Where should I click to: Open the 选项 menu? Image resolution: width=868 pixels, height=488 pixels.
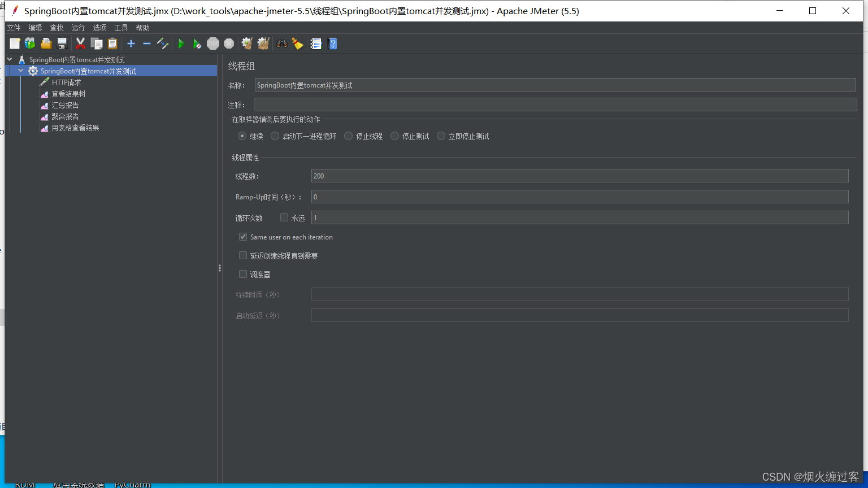point(100,28)
